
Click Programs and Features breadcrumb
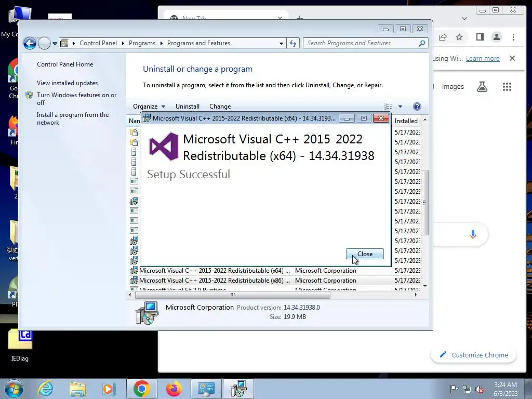198,43
